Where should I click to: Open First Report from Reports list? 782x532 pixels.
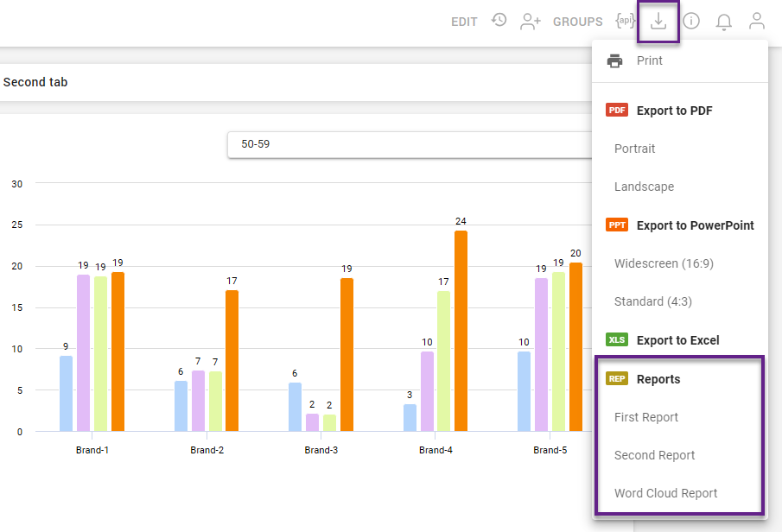click(x=646, y=417)
